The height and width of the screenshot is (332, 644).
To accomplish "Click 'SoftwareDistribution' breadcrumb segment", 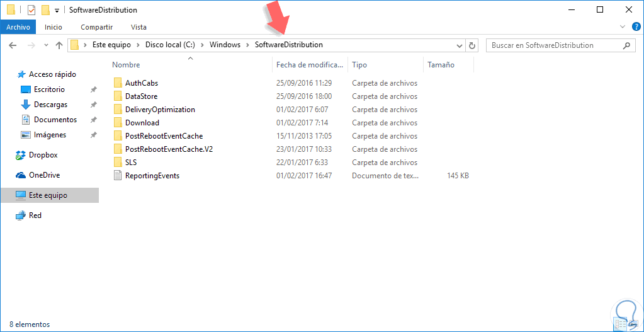I will click(289, 45).
